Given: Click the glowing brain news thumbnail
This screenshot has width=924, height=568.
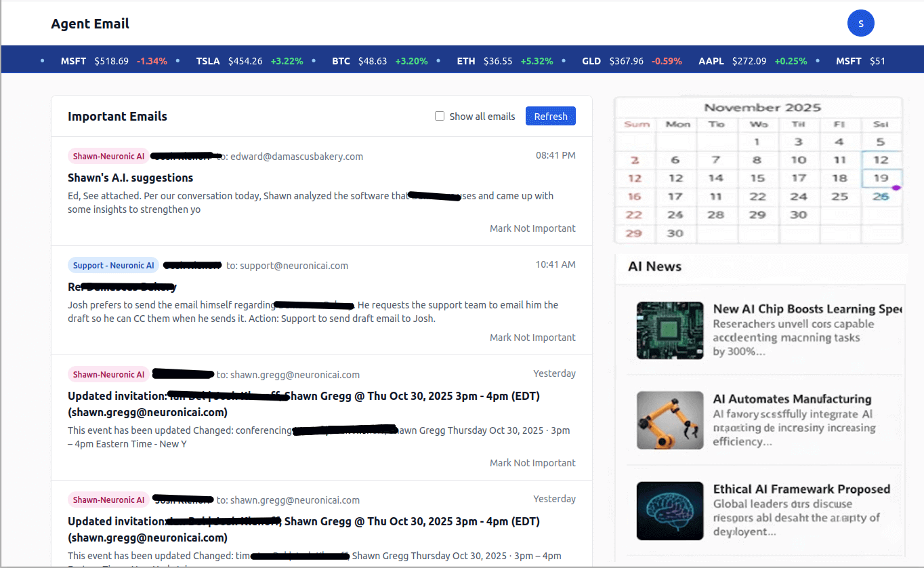Looking at the screenshot, I should [x=670, y=510].
